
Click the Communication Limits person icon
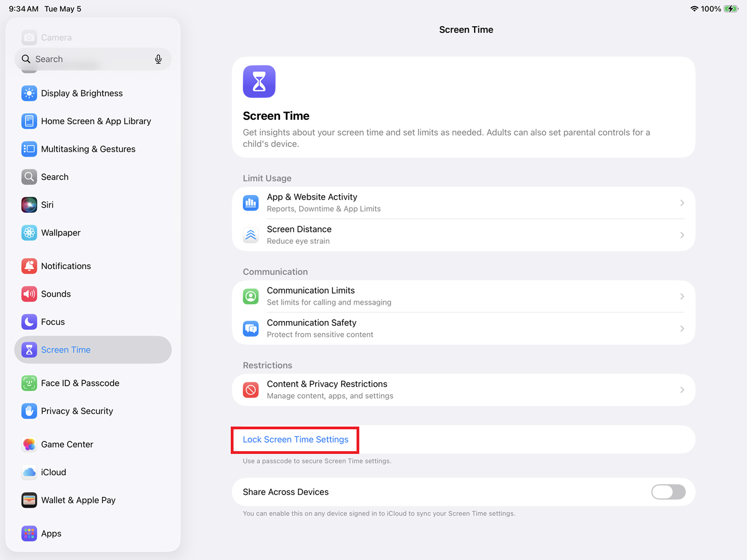pos(251,296)
